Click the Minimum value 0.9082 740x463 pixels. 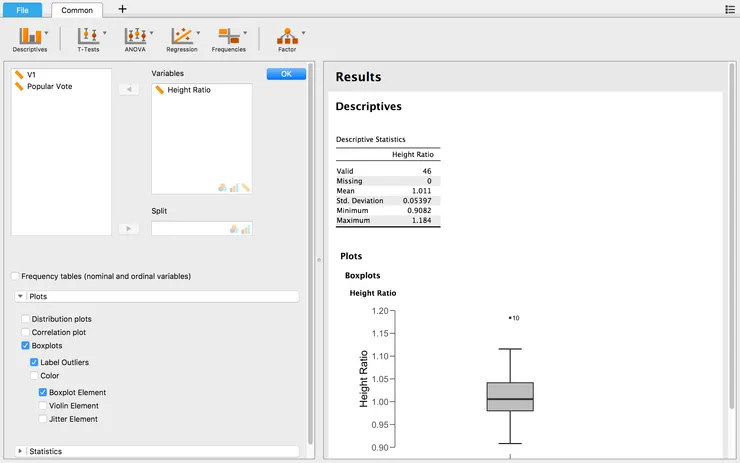point(419,210)
